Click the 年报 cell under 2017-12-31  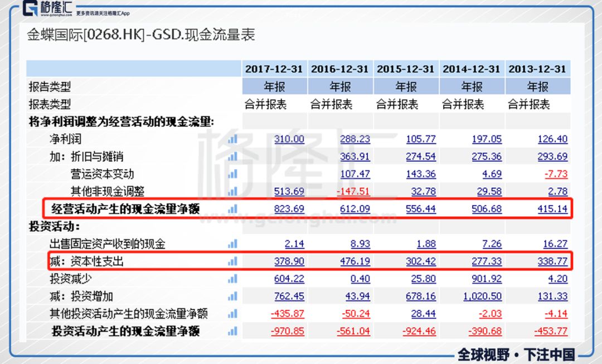tap(274, 87)
